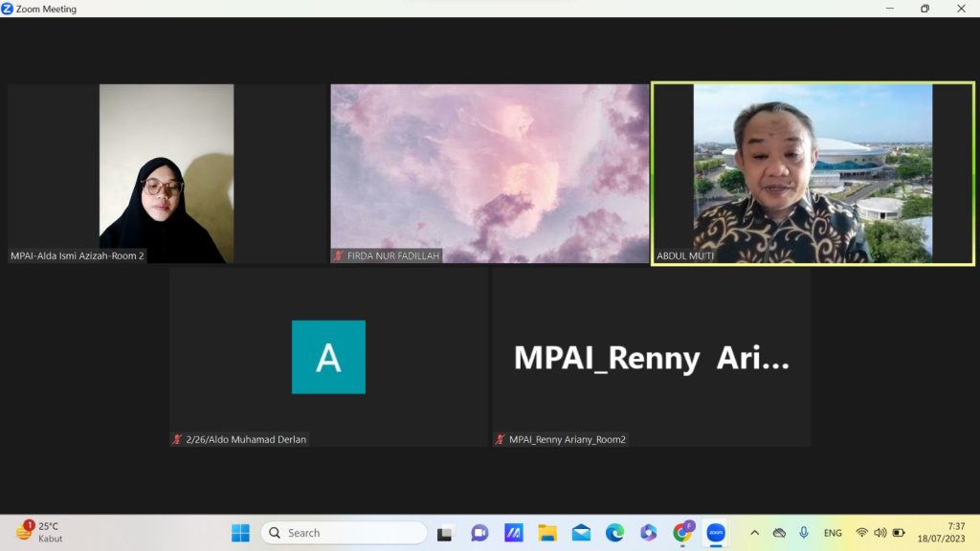Viewport: 980px width, 551px height.
Task: Open File Explorer from the taskbar
Action: 547,533
